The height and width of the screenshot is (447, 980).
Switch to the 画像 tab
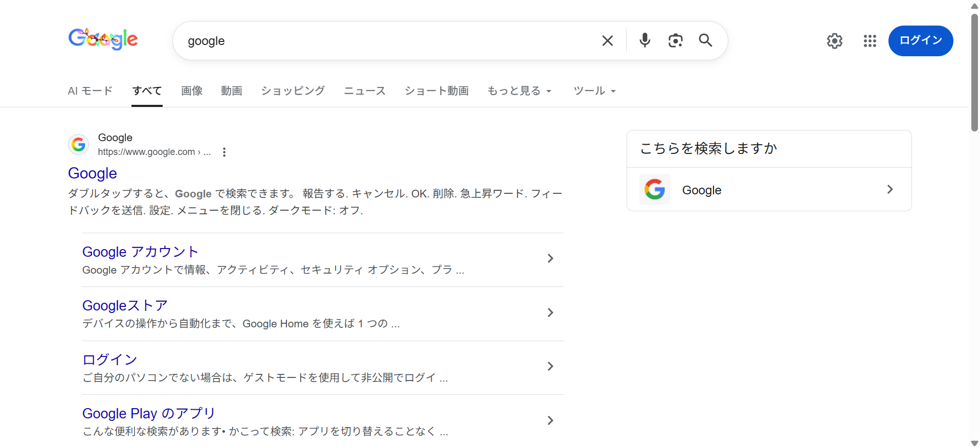pos(192,91)
